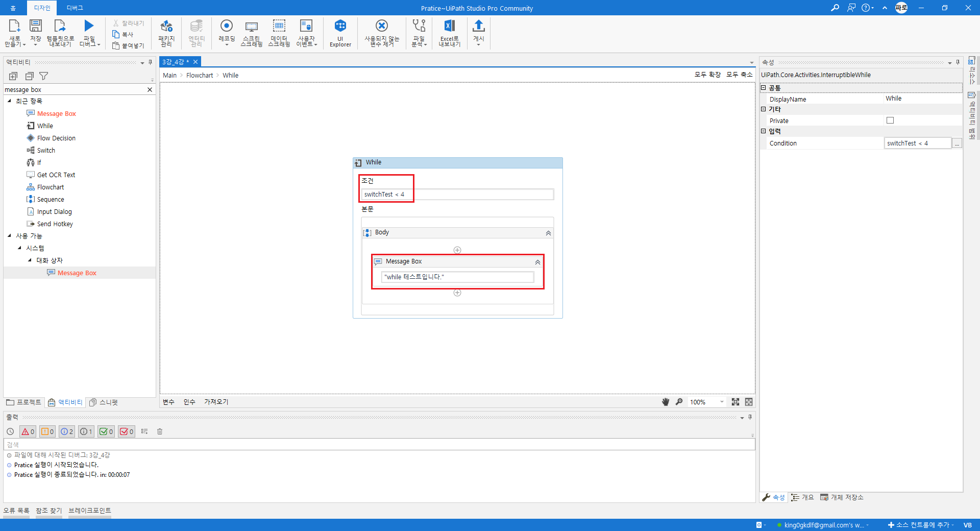Open the 가져오기 imports tab
This screenshot has width=980, height=531.
click(216, 402)
